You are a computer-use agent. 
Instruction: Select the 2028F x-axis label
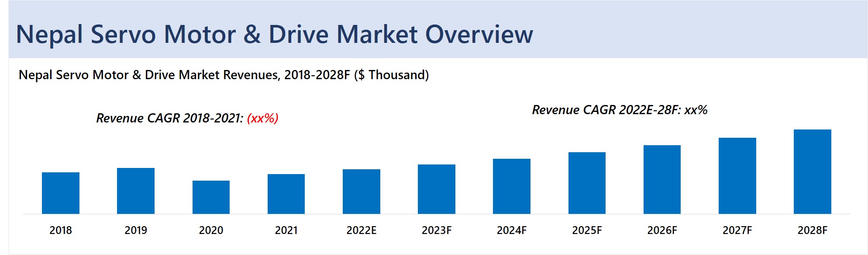click(813, 230)
